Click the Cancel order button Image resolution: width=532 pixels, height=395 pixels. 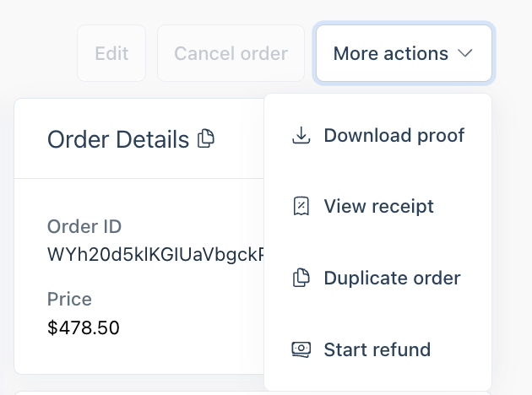231,54
